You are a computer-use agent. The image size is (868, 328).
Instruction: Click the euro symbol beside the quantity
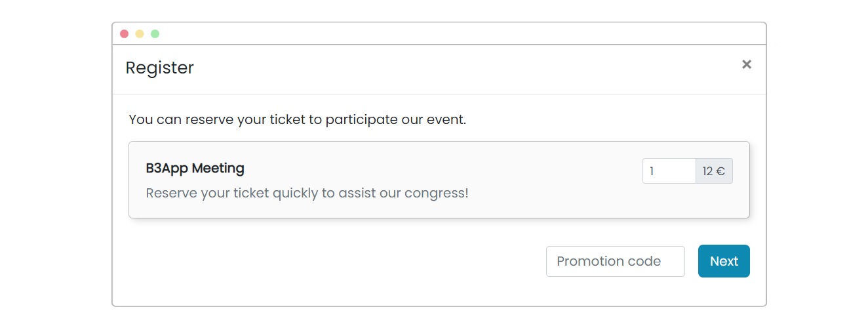pos(720,172)
